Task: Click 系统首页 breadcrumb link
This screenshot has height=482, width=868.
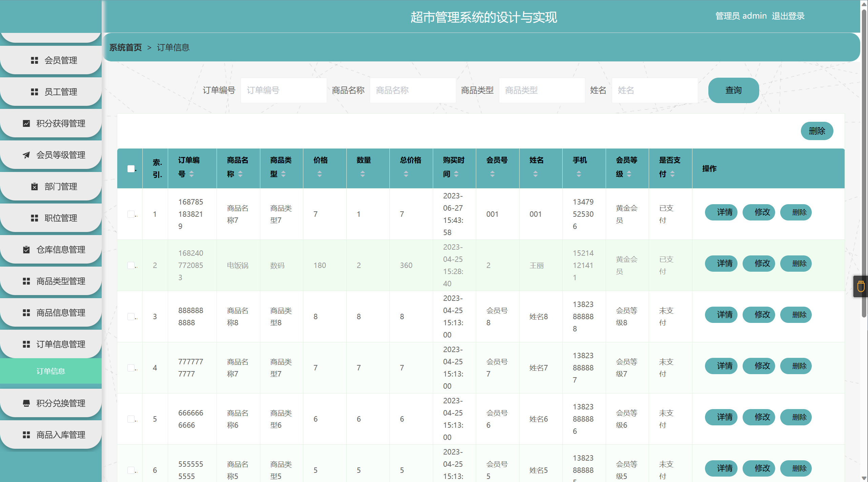Action: point(125,47)
